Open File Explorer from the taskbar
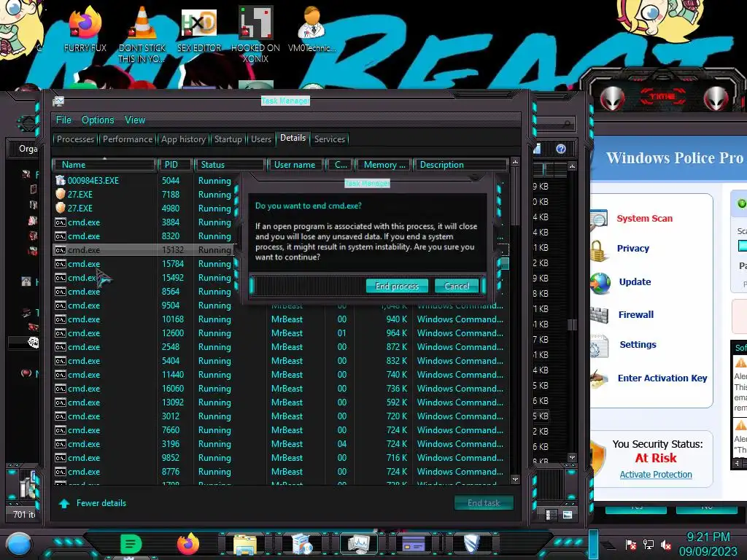 (x=244, y=544)
